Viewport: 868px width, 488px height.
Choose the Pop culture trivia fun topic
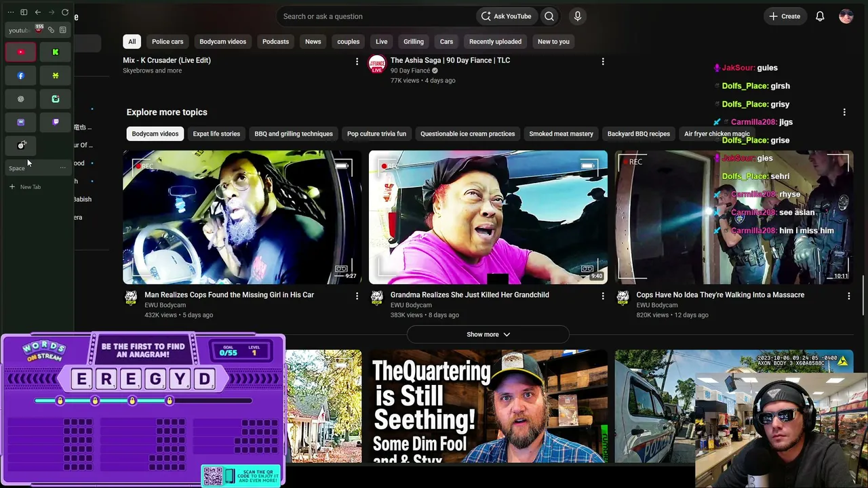pyautogui.click(x=376, y=134)
